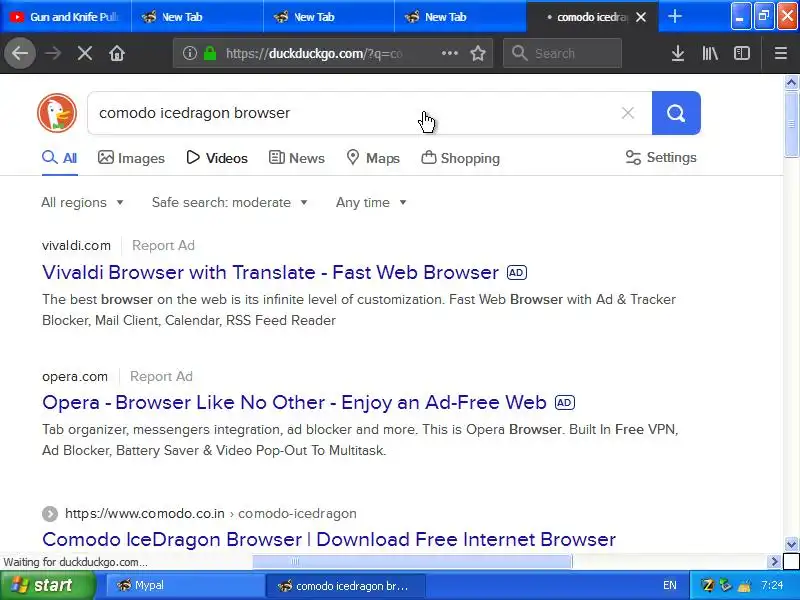800x600 pixels.
Task: Stop loading the page with the X button
Action: pyautogui.click(x=85, y=53)
